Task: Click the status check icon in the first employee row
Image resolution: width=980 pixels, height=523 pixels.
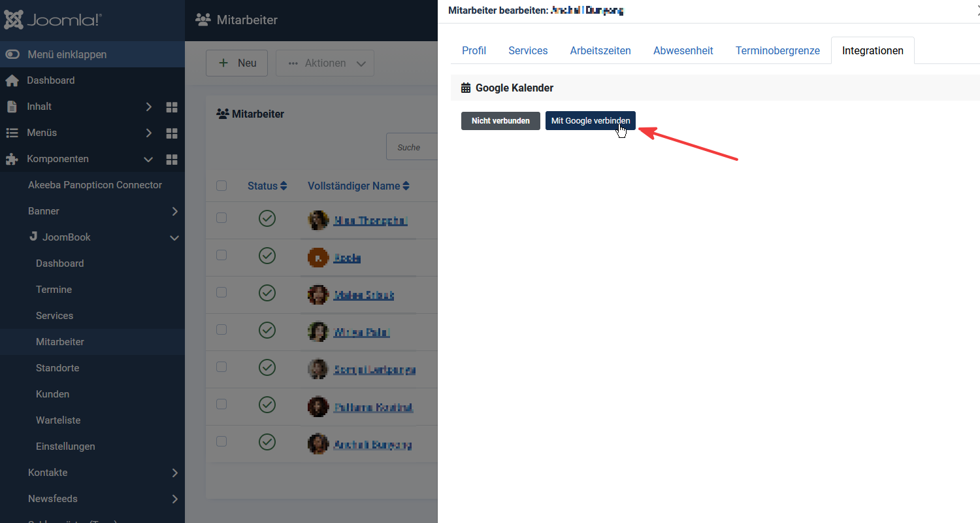Action: 267,218
